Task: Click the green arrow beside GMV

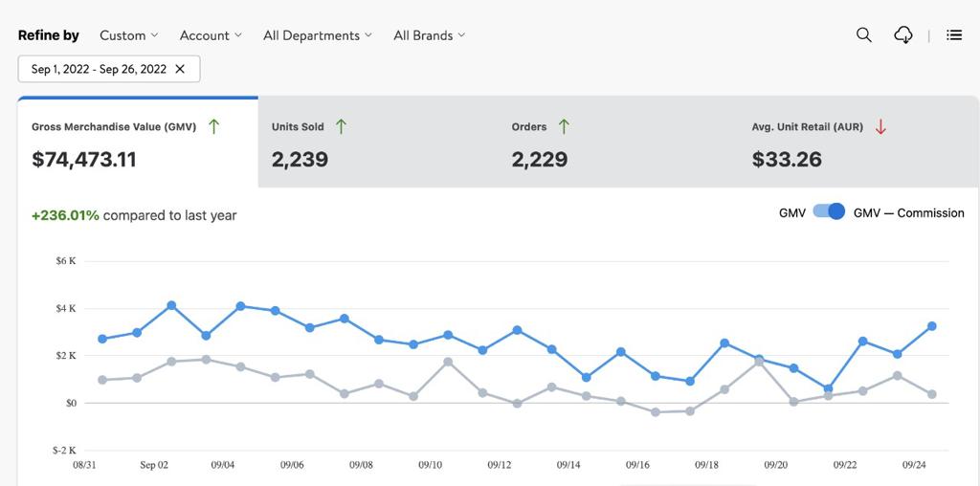Action: pyautogui.click(x=213, y=126)
